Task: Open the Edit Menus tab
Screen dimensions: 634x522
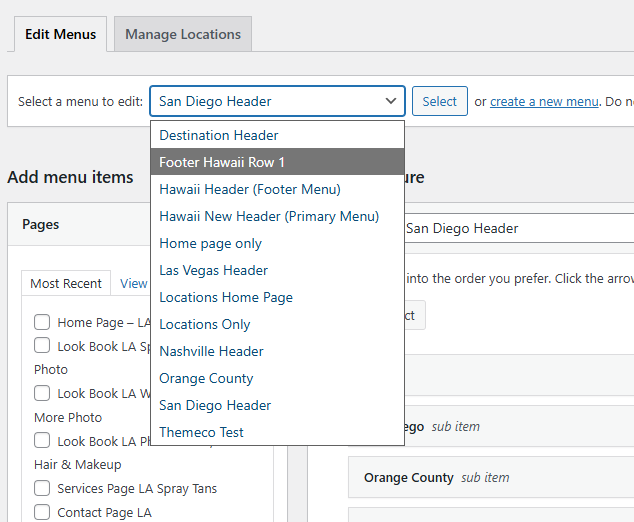Action: tap(60, 34)
